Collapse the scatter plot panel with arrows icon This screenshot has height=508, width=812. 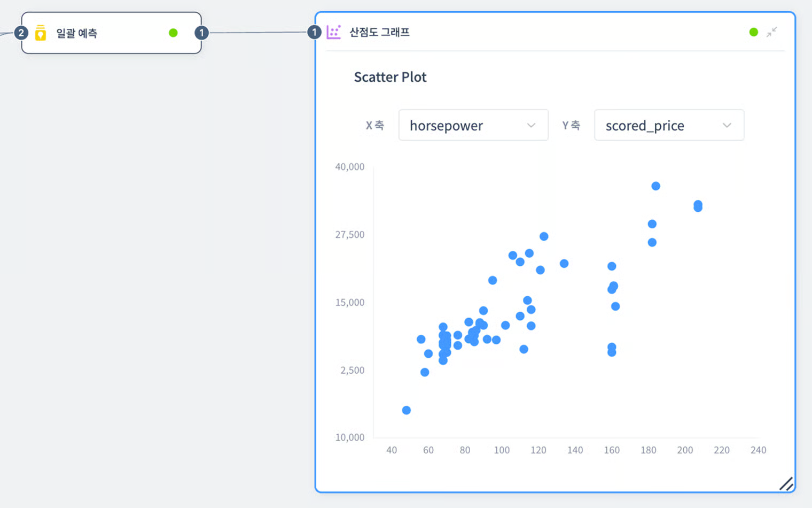[771, 32]
